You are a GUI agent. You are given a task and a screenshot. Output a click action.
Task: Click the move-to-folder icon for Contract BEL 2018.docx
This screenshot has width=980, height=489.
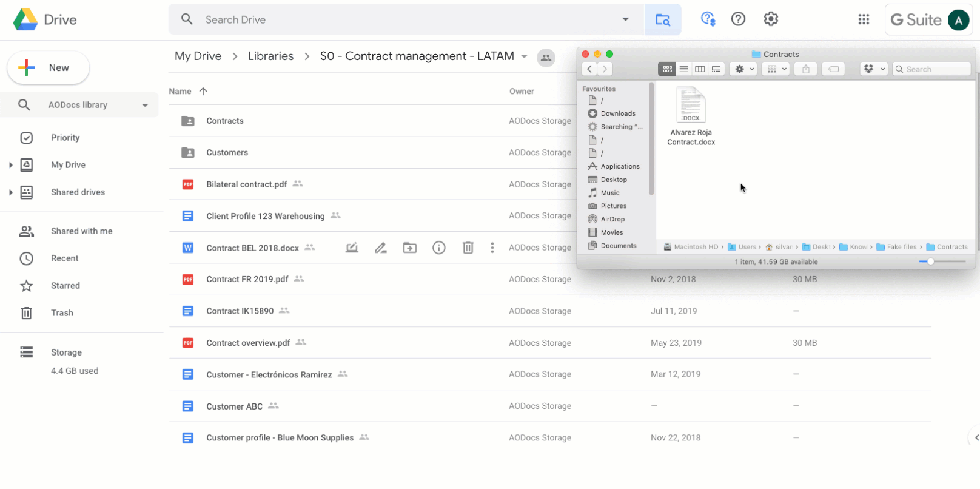[410, 248]
